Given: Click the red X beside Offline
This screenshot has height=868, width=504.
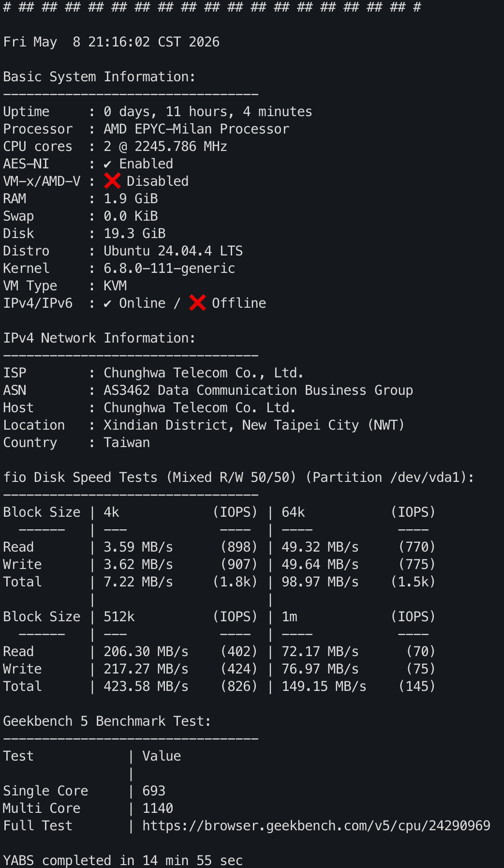Looking at the screenshot, I should tap(197, 303).
